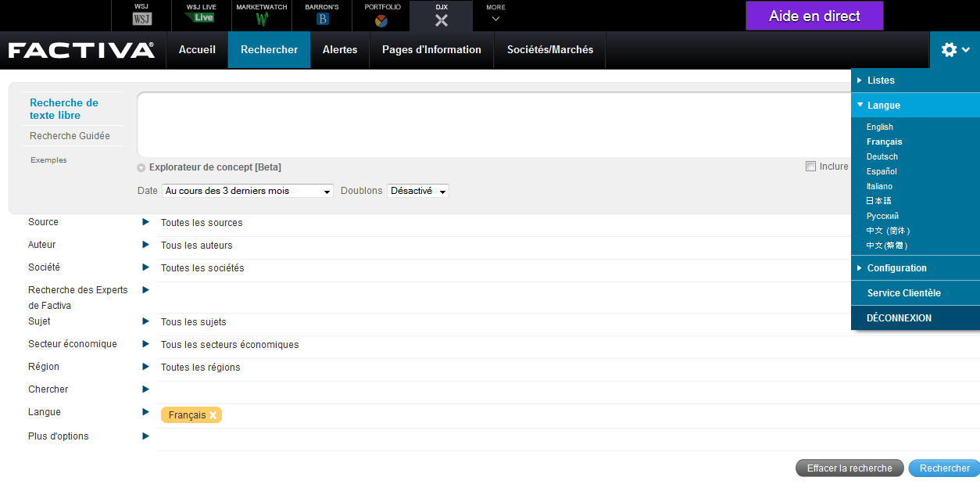Click the DJX icon

pyautogui.click(x=442, y=20)
